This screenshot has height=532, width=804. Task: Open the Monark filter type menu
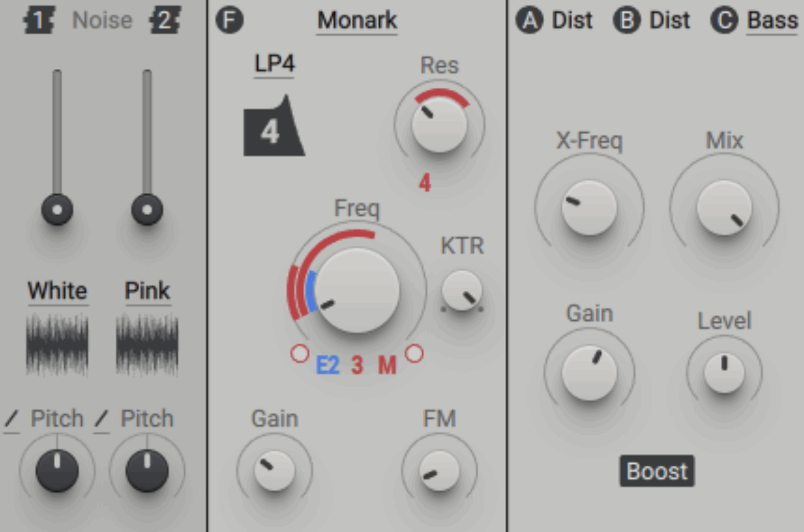357,21
